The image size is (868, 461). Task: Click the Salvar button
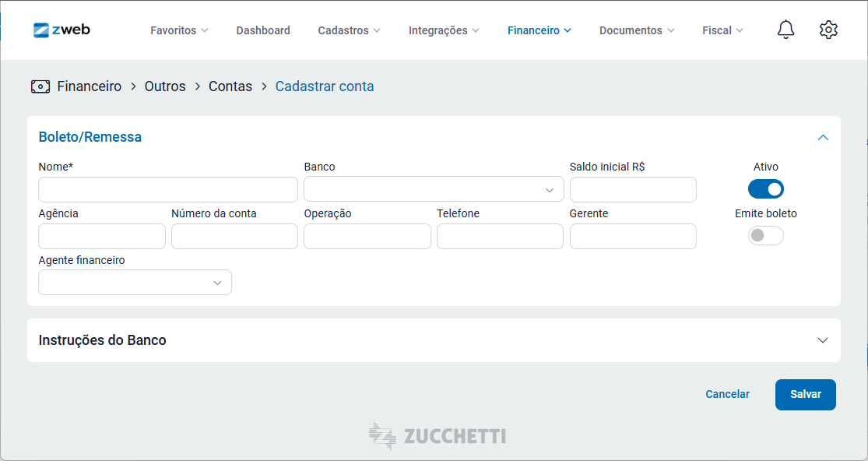806,395
